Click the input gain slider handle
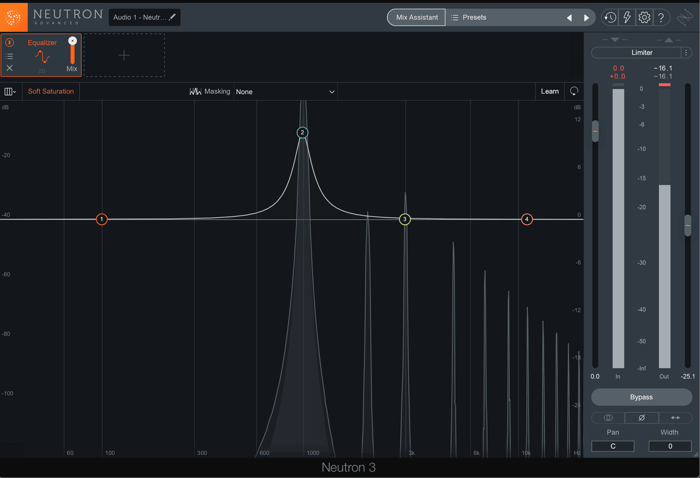 [x=595, y=131]
